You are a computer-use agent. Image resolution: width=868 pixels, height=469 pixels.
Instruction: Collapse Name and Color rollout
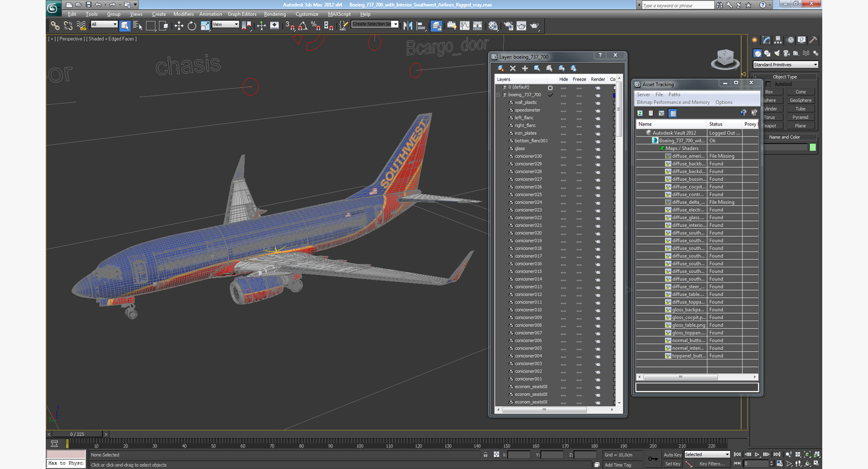coord(785,137)
